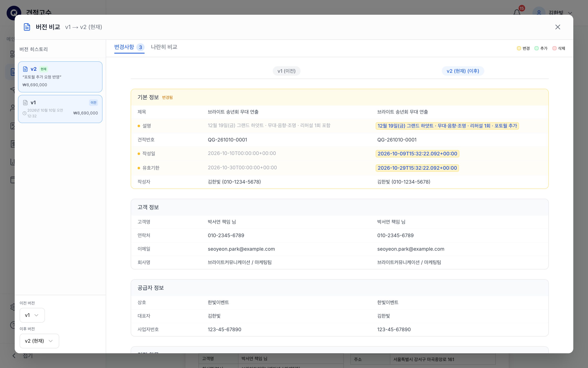
Task: Click the “포토월 추가 요청 반영” note
Action: (x=42, y=77)
